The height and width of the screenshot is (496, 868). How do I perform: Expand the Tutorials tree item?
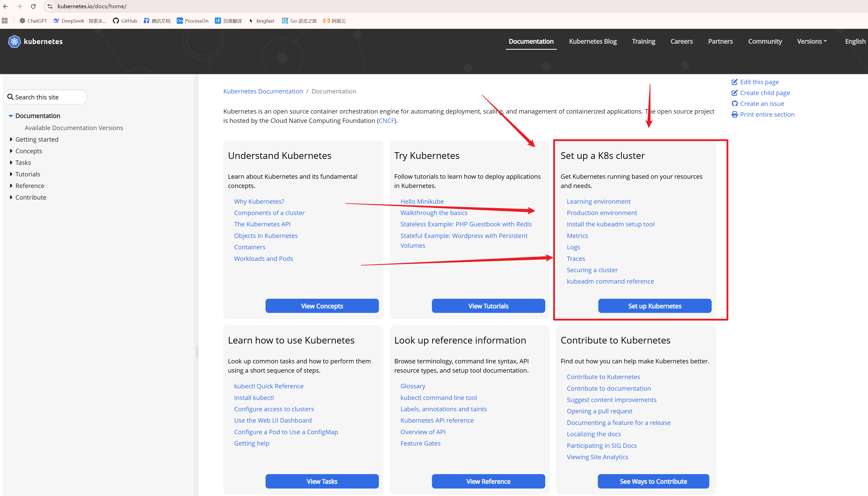pyautogui.click(x=11, y=174)
